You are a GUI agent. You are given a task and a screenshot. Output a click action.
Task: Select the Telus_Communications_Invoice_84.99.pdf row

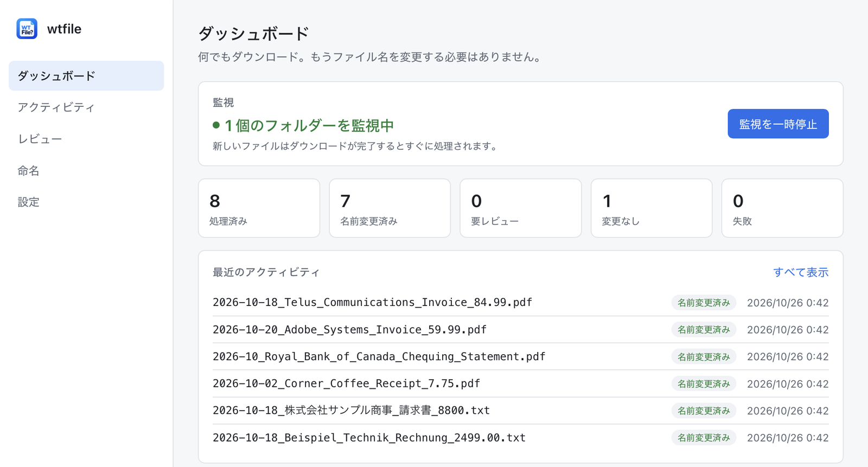521,303
